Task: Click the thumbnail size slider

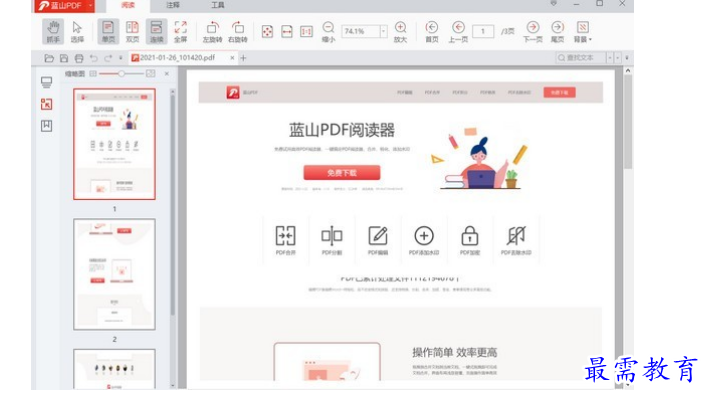Action: [121, 73]
